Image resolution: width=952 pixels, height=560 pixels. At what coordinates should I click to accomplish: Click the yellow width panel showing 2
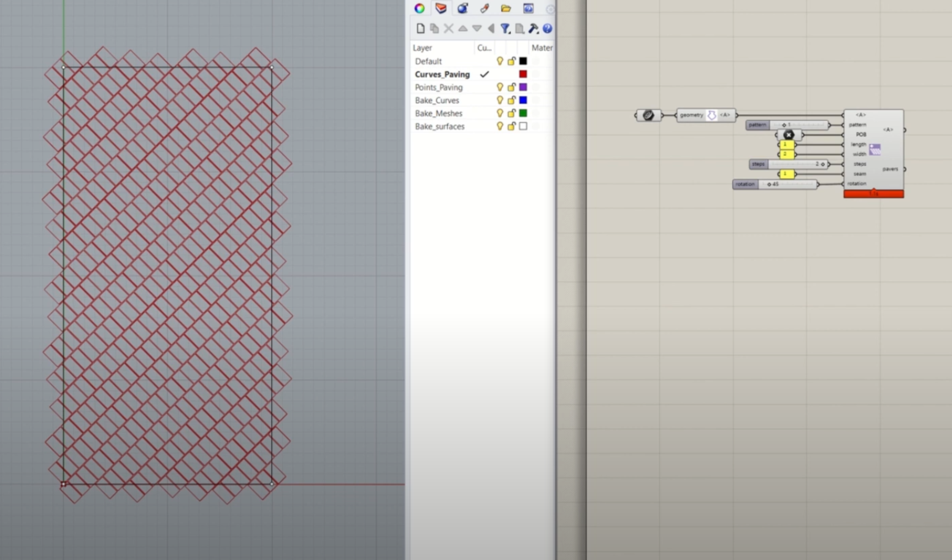(786, 154)
